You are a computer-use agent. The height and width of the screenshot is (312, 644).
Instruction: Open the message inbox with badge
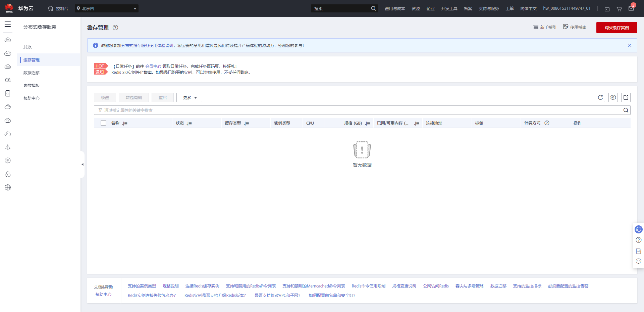pos(631,8)
